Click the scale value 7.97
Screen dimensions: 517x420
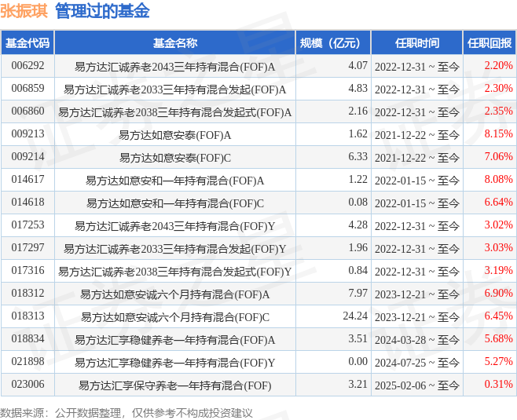pos(358,293)
